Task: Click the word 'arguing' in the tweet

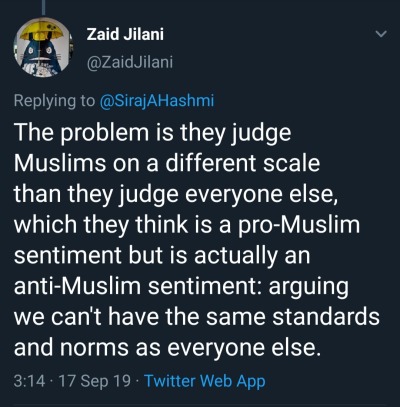Action: (308, 288)
